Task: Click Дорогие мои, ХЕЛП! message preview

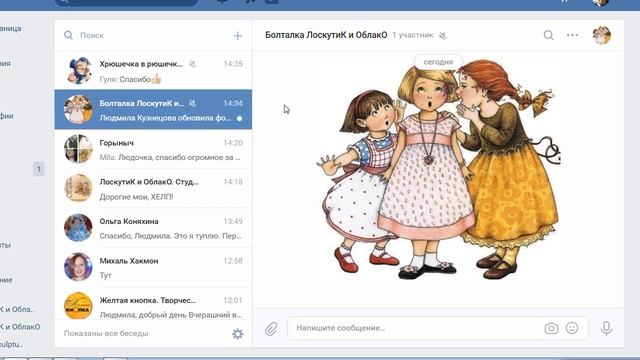Action: click(x=136, y=197)
